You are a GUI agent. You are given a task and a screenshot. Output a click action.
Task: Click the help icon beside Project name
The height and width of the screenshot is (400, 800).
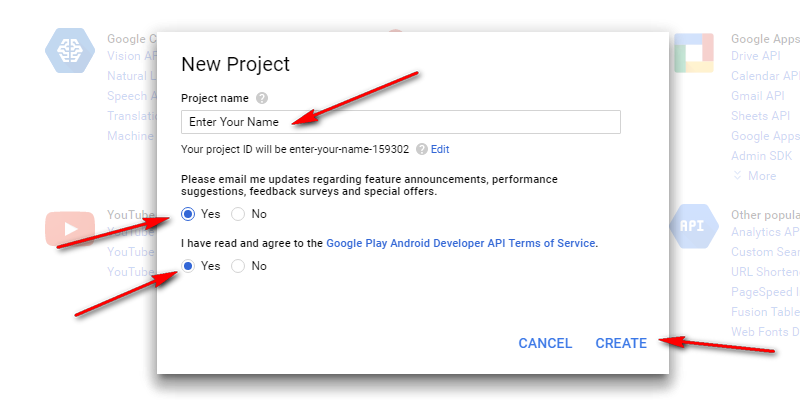click(262, 98)
